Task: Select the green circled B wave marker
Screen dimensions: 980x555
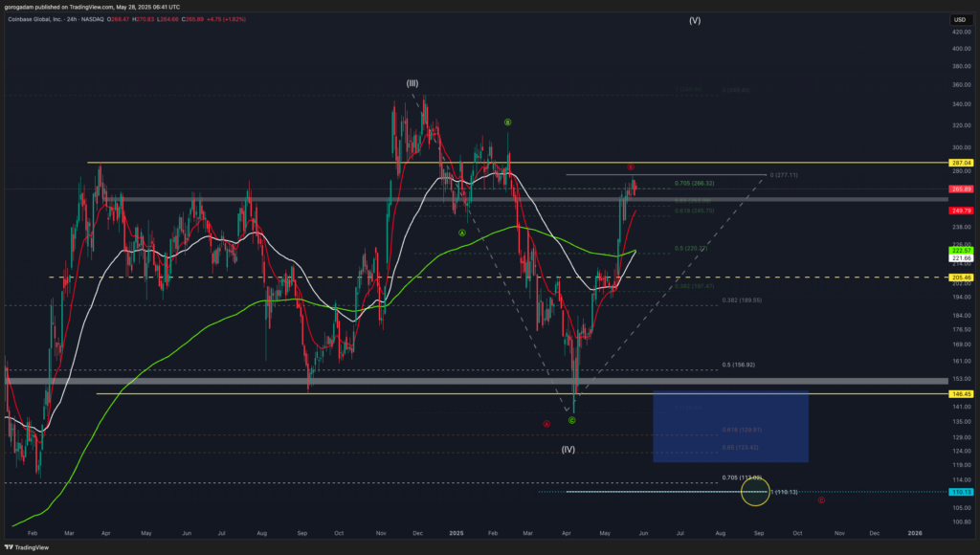Action: tap(508, 122)
